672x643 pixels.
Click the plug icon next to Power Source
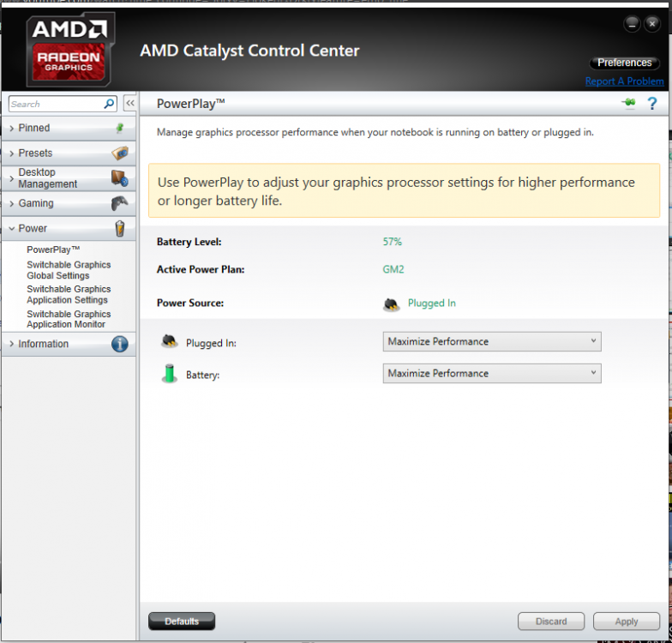pos(391,304)
